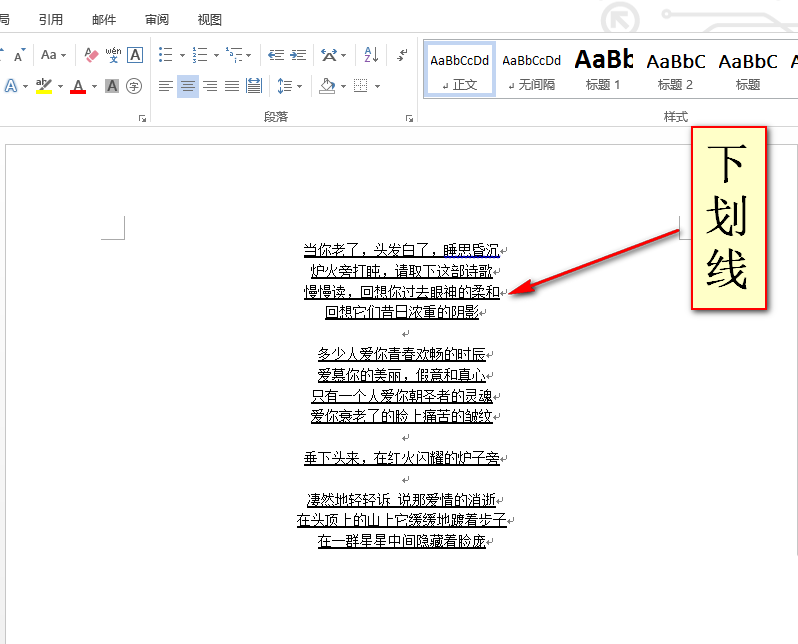The height and width of the screenshot is (644, 798).
Task: Click the enclosed character 字 icon
Action: pyautogui.click(x=134, y=86)
